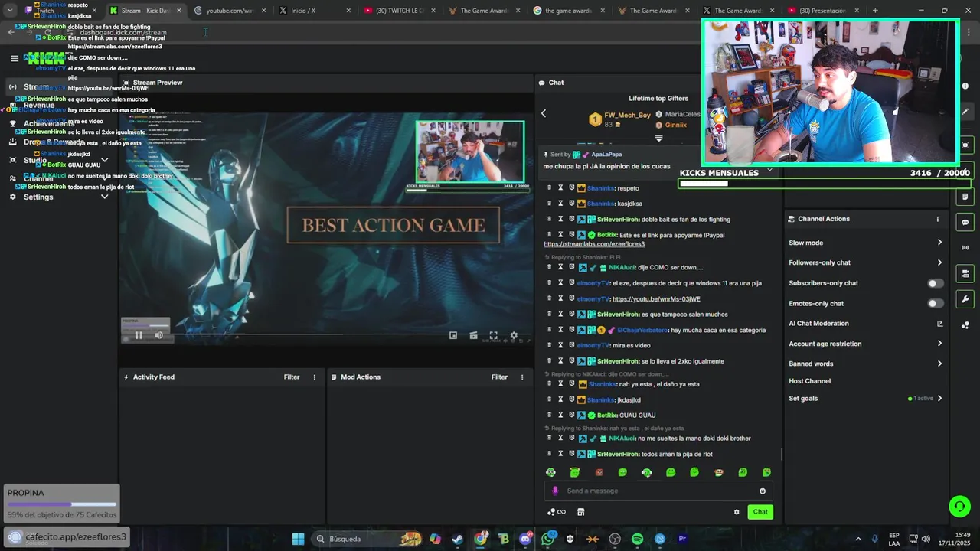Go to previous top gifters page
This screenshot has height=551, width=980.
[544, 113]
